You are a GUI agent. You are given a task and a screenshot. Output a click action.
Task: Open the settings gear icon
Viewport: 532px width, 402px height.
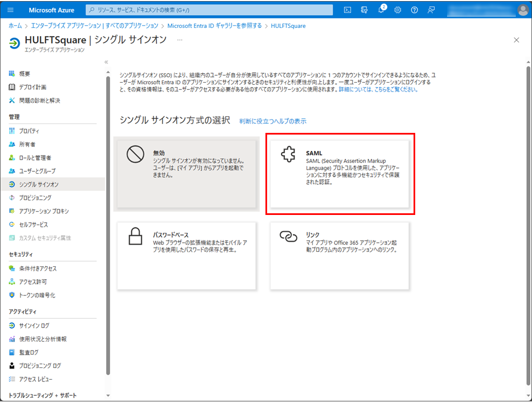coord(397,9)
